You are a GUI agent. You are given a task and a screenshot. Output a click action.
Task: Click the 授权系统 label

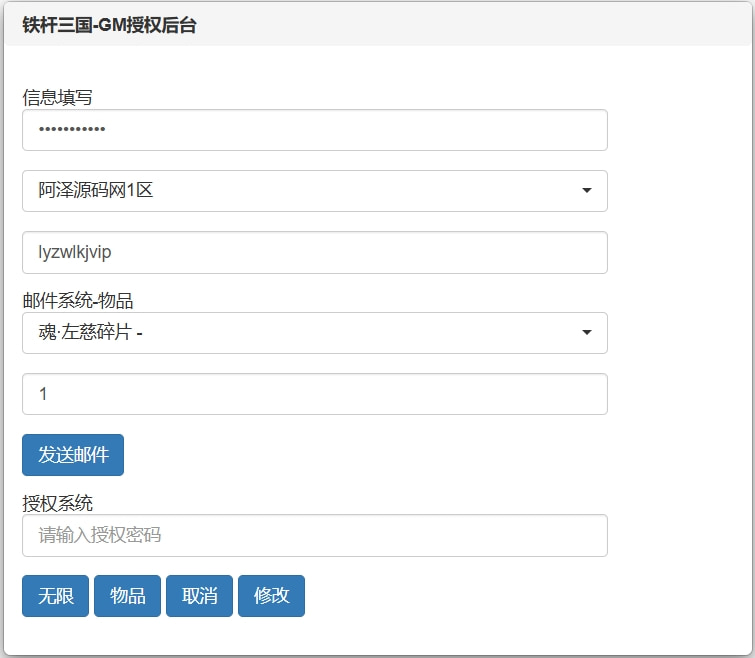pyautogui.click(x=57, y=502)
